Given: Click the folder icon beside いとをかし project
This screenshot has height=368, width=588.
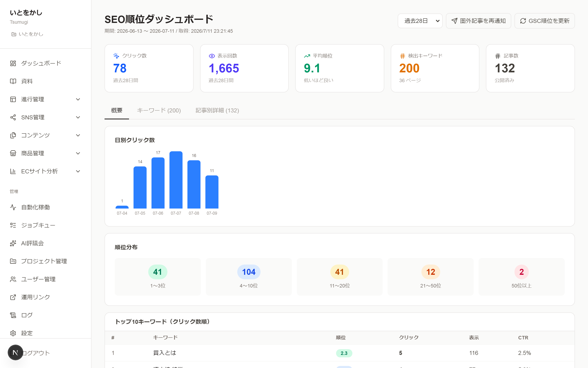Looking at the screenshot, I should pos(14,34).
